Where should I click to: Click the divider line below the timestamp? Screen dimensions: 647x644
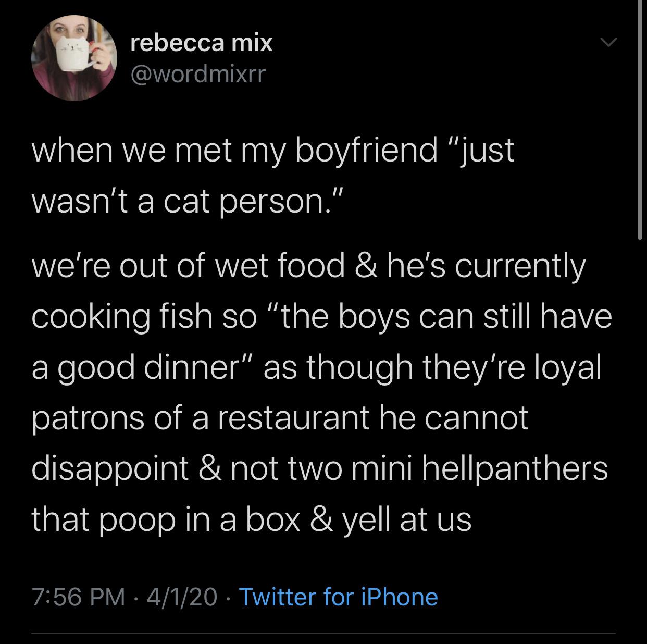pos(323,633)
